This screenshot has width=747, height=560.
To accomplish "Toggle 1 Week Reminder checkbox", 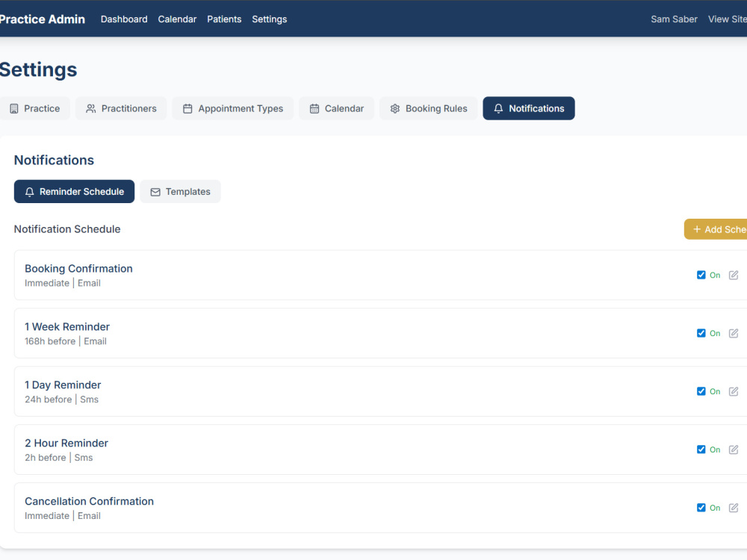I will [x=701, y=333].
